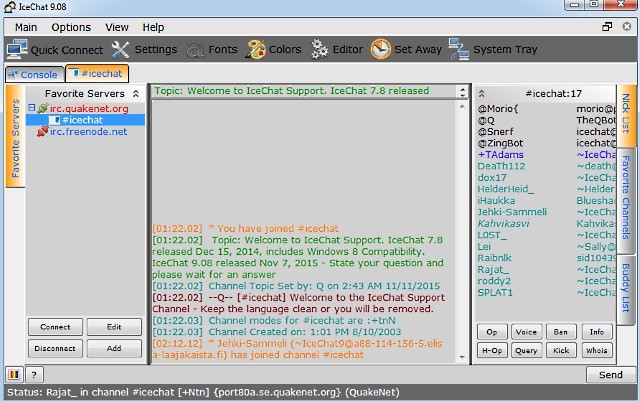Screen dimensions: 640x402
Task: Click the Send button
Action: click(x=611, y=375)
